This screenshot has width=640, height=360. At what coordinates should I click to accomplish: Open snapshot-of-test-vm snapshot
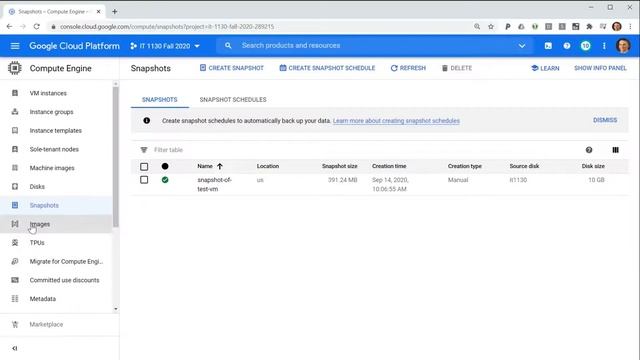214,184
